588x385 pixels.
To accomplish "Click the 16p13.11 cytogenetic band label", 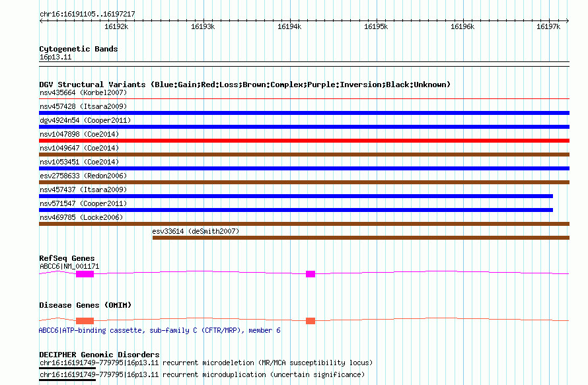I will pos(55,57).
